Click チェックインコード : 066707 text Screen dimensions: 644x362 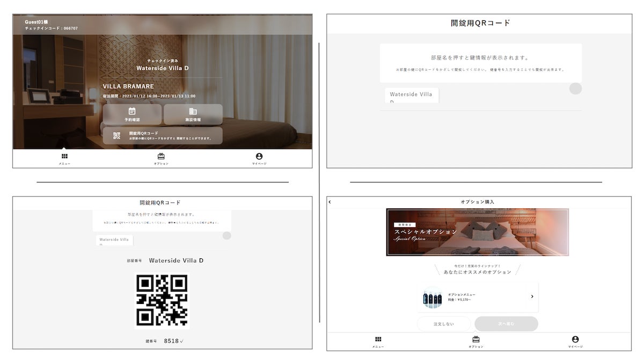coord(51,28)
